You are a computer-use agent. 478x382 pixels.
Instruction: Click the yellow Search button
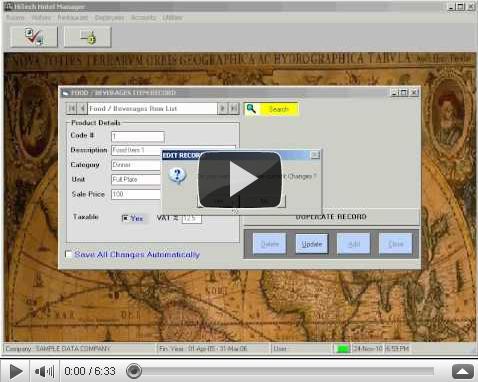[272, 109]
